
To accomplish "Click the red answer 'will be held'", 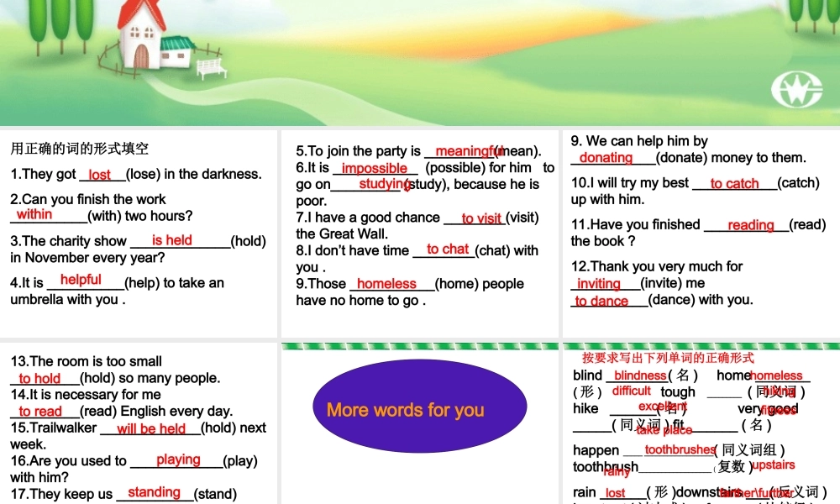I will click(151, 428).
